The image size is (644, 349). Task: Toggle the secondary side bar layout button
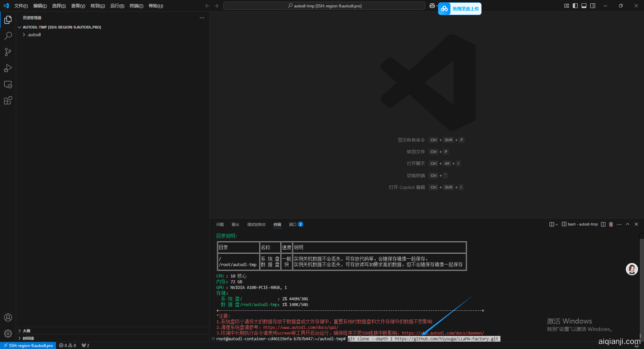(593, 6)
